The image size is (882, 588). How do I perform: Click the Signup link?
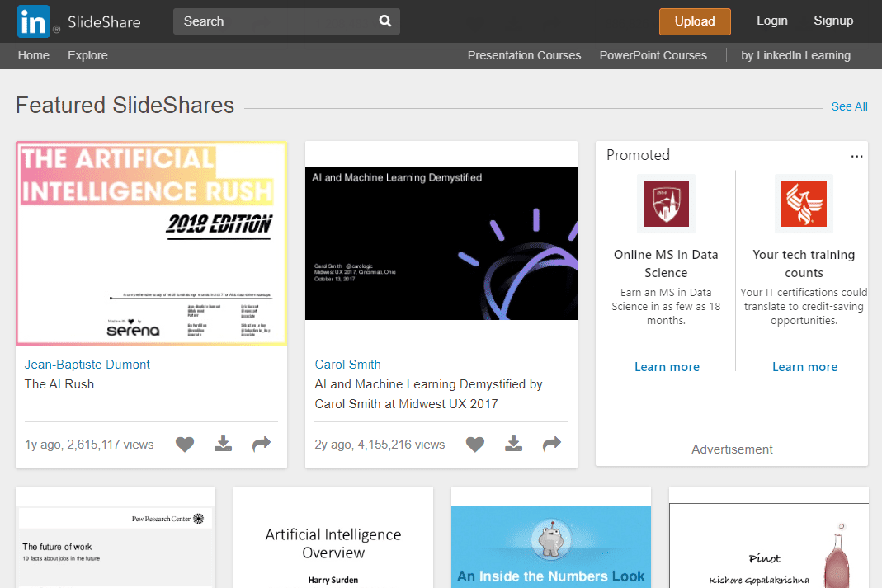tap(833, 21)
